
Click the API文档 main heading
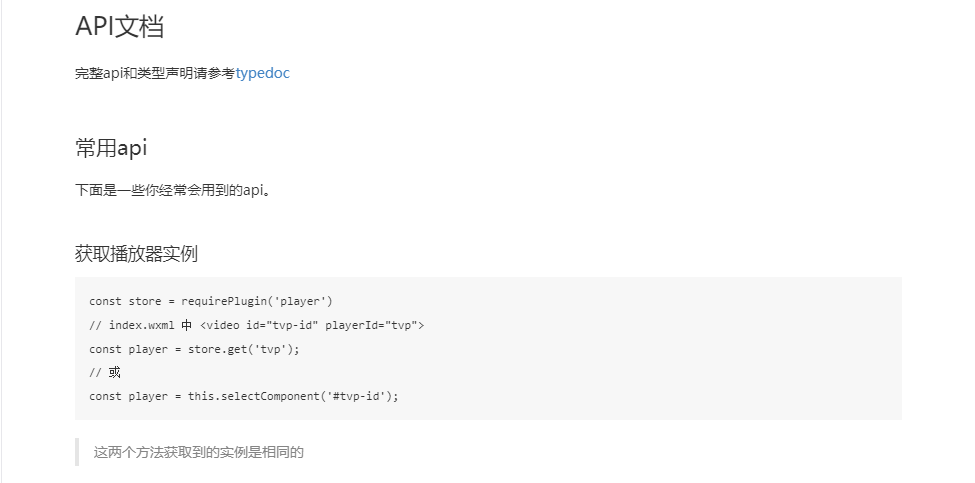click(119, 27)
